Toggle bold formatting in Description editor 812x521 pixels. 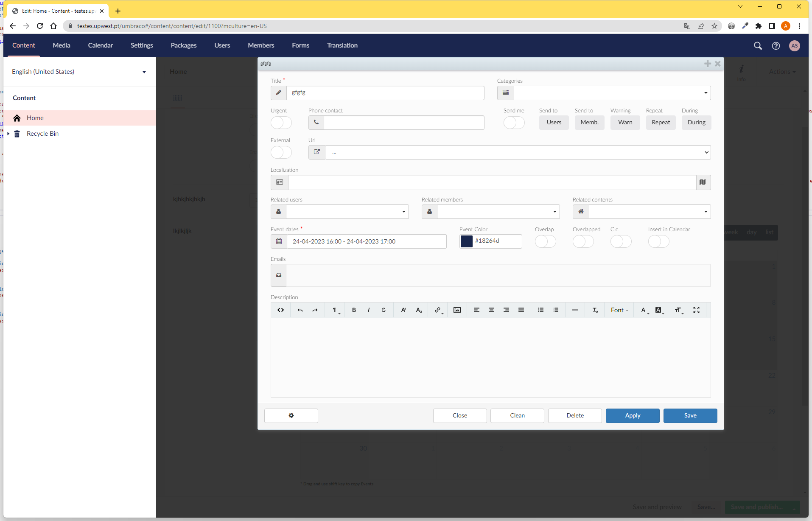(x=354, y=310)
